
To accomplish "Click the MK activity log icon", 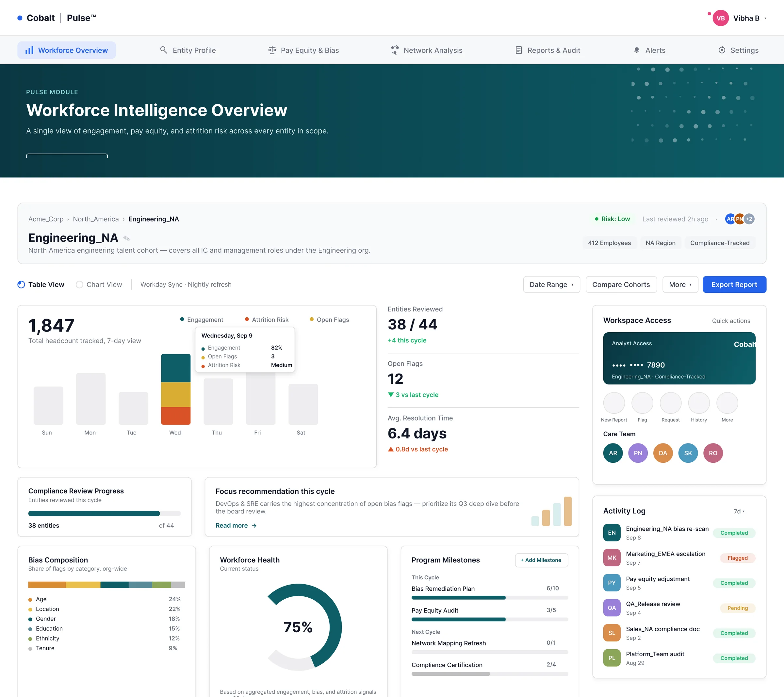I will tap(612, 558).
